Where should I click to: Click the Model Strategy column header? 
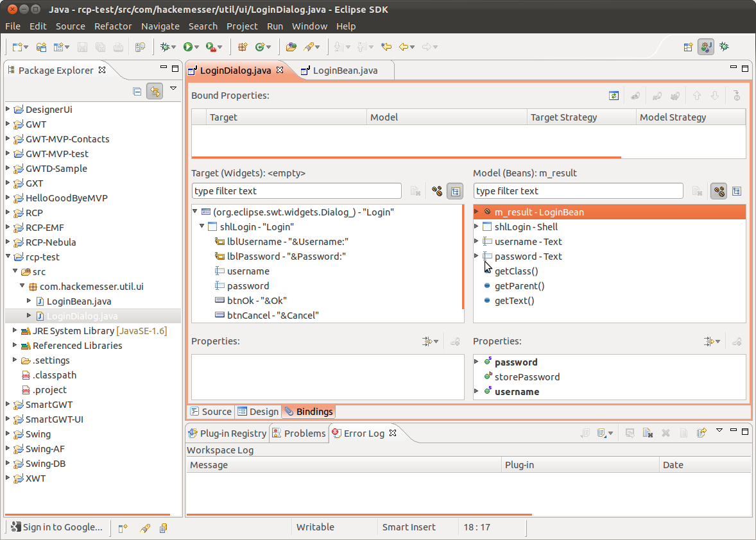(x=691, y=117)
